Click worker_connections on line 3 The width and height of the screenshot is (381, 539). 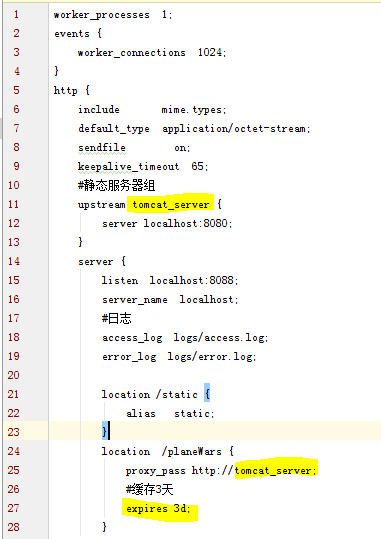pyautogui.click(x=132, y=53)
